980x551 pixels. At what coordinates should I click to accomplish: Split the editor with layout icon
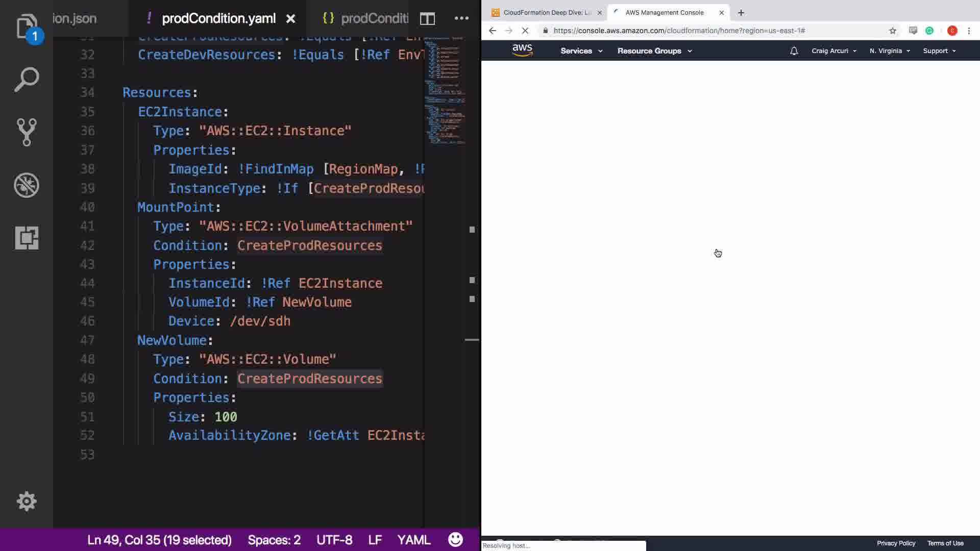tap(427, 19)
